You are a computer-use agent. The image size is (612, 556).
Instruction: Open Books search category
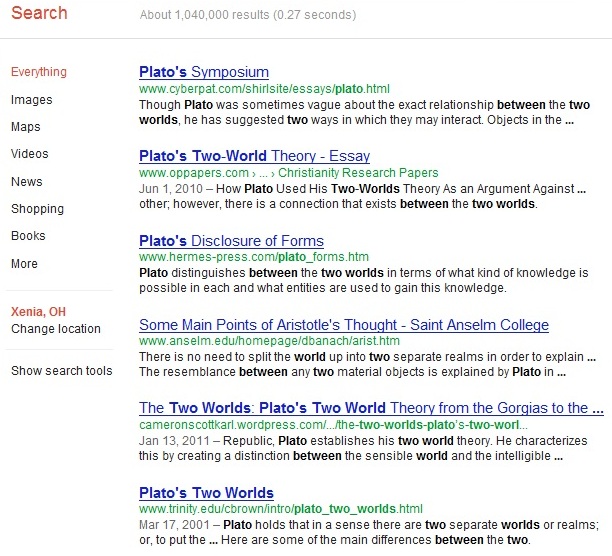(28, 236)
